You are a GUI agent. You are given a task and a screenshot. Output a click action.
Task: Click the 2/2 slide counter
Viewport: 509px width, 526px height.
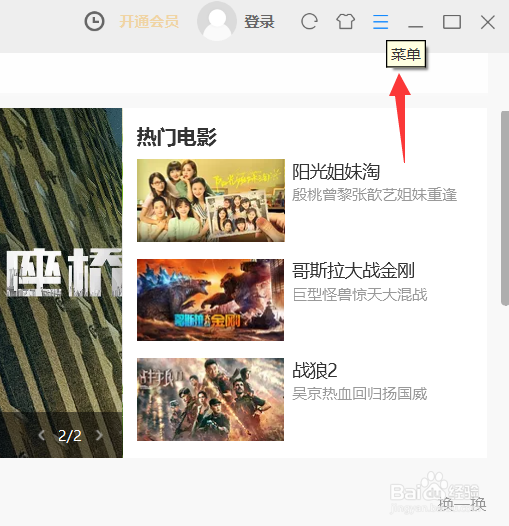pyautogui.click(x=69, y=436)
